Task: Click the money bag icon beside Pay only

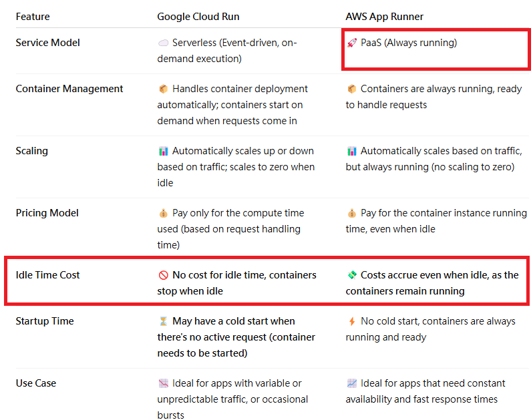Action: [x=163, y=213]
